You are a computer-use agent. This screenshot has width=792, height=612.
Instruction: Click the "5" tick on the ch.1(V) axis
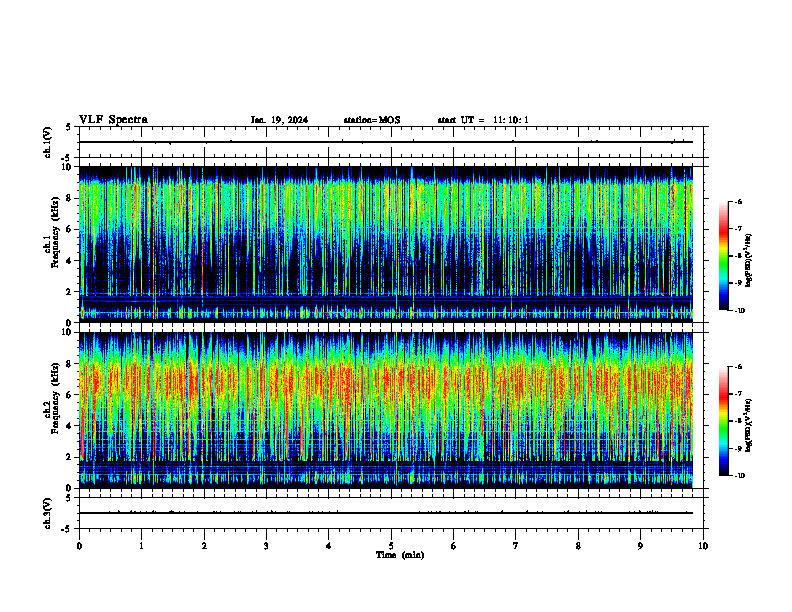pyautogui.click(x=69, y=128)
